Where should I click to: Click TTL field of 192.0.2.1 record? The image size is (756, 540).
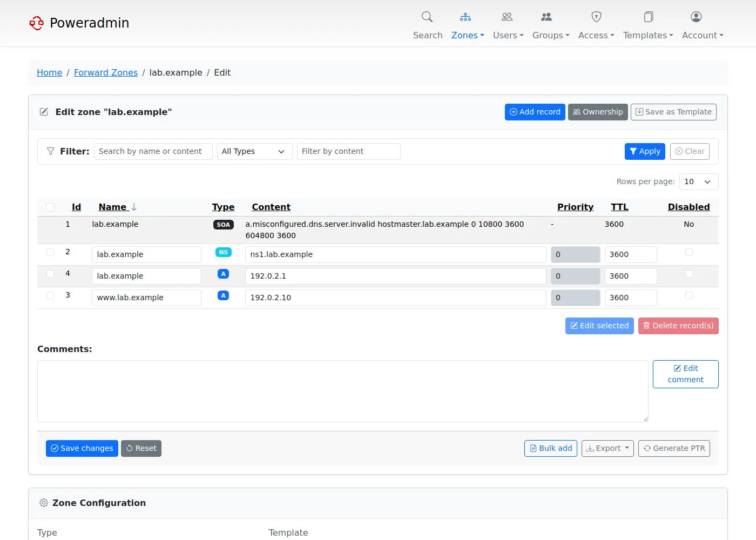(x=631, y=276)
